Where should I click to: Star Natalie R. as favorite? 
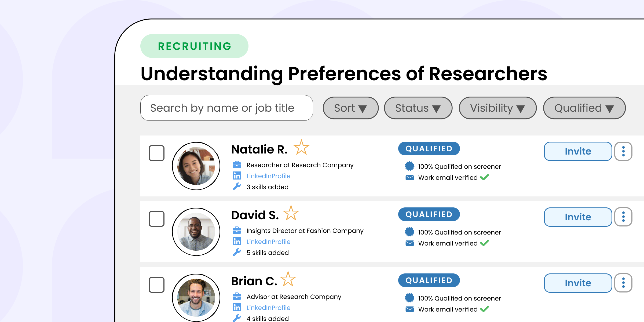(301, 148)
